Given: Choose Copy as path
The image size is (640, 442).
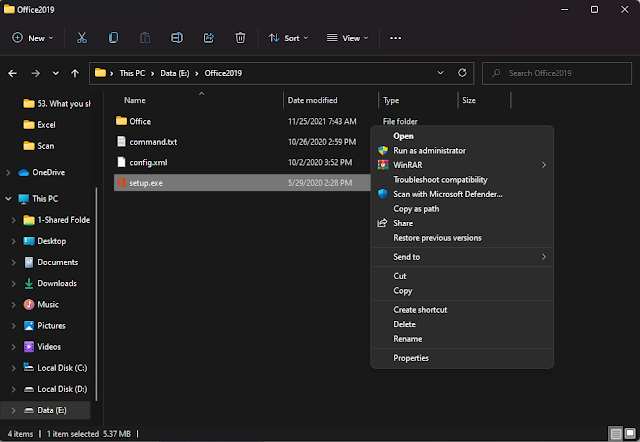Looking at the screenshot, I should [462, 209].
